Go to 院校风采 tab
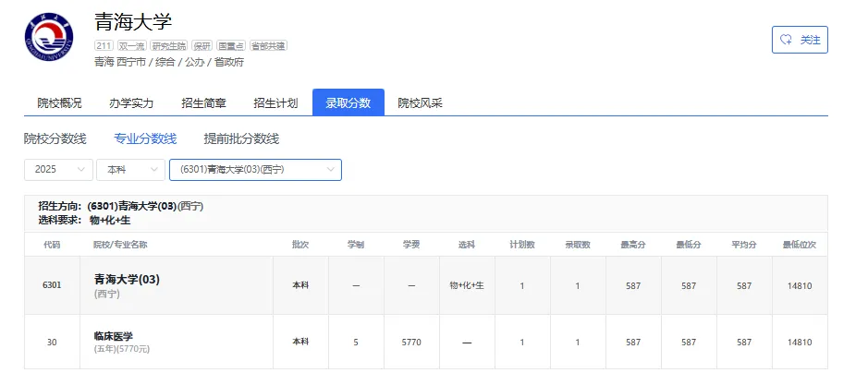 pyautogui.click(x=421, y=102)
